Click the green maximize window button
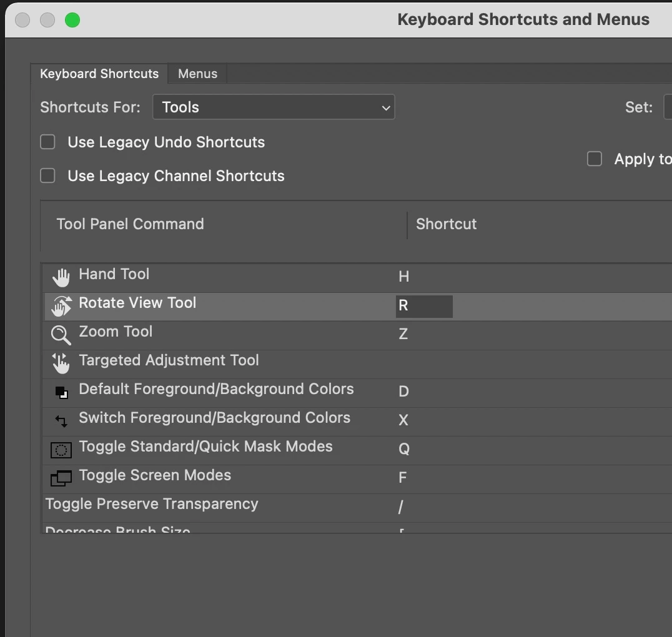Screen dimensions: 672x637 [x=72, y=20]
